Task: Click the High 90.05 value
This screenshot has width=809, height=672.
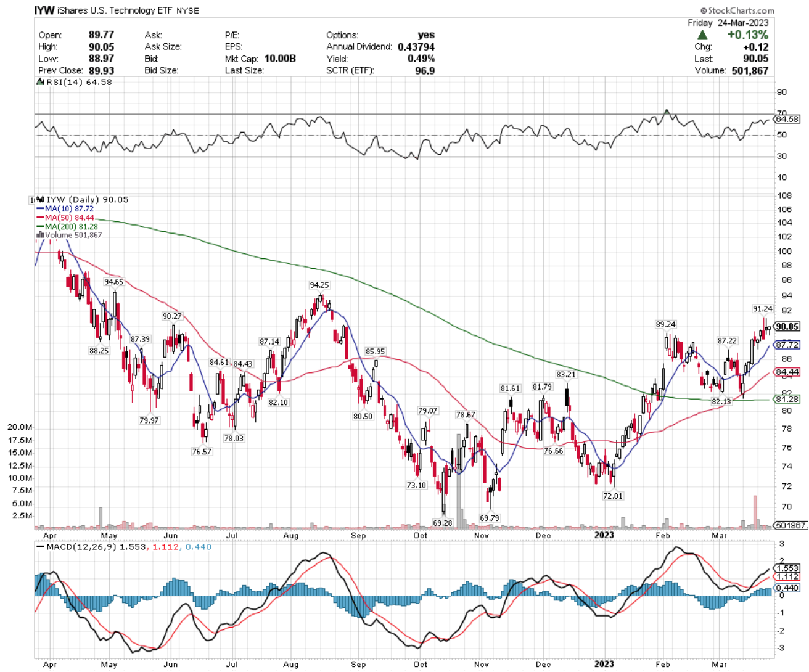Action: click(102, 47)
